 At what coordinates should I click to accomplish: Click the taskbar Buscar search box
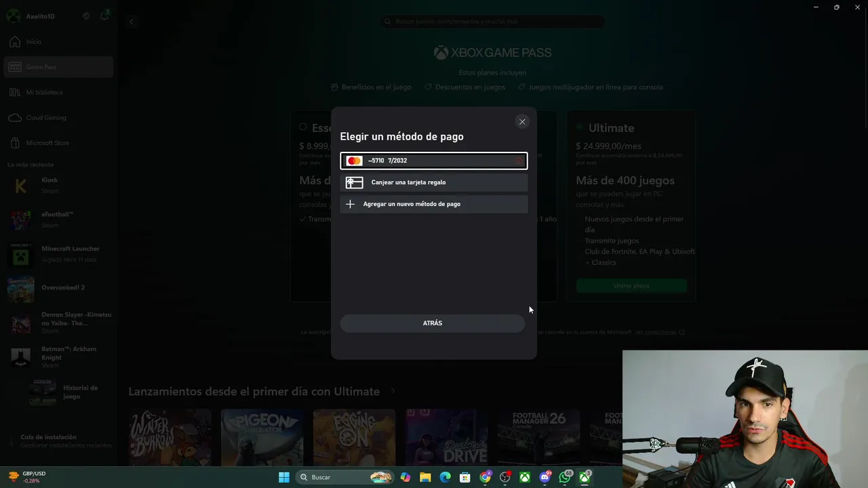click(x=346, y=477)
